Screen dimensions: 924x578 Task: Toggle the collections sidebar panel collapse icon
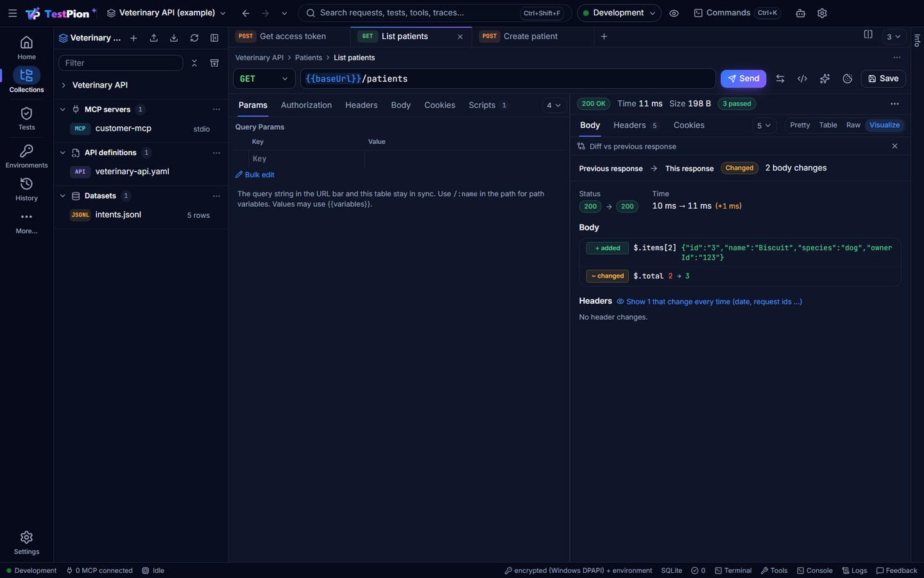[x=214, y=38]
